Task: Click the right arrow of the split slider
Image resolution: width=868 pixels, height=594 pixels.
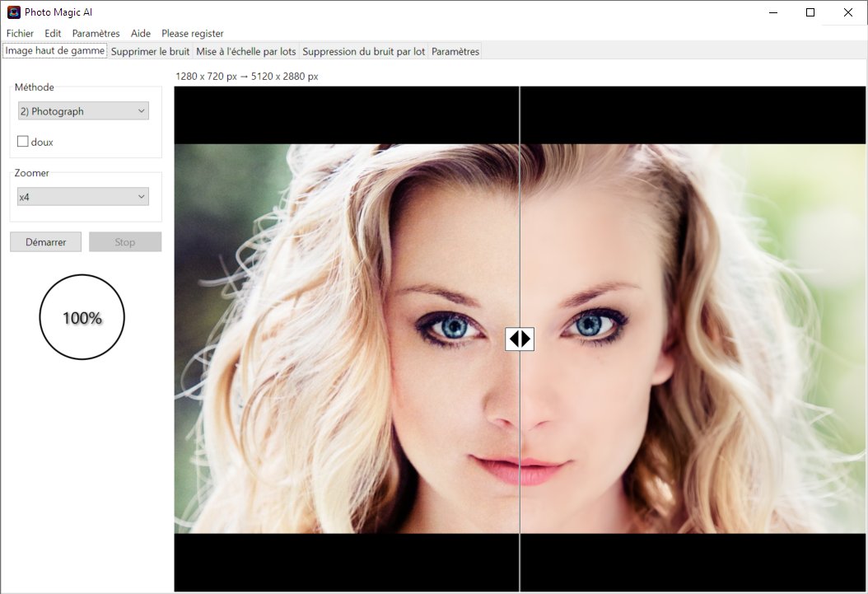Action: click(525, 339)
